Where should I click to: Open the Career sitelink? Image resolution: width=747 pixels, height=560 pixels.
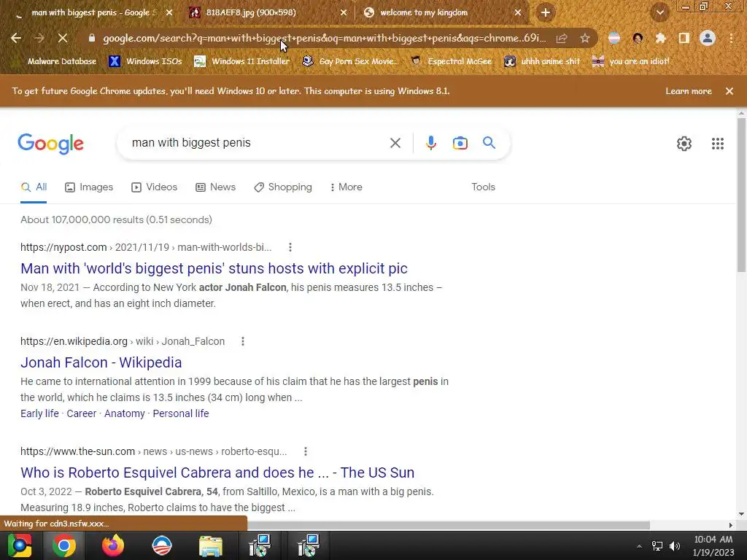point(82,413)
